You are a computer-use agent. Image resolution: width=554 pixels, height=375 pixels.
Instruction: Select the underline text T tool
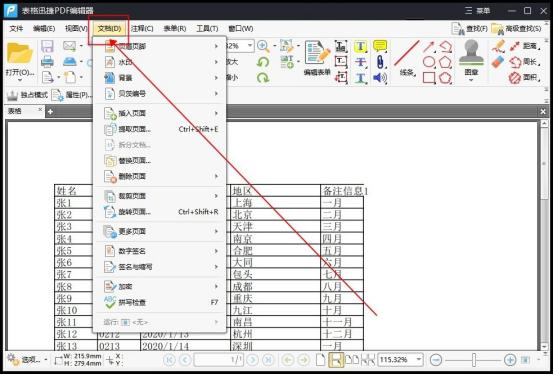pyautogui.click(x=360, y=78)
